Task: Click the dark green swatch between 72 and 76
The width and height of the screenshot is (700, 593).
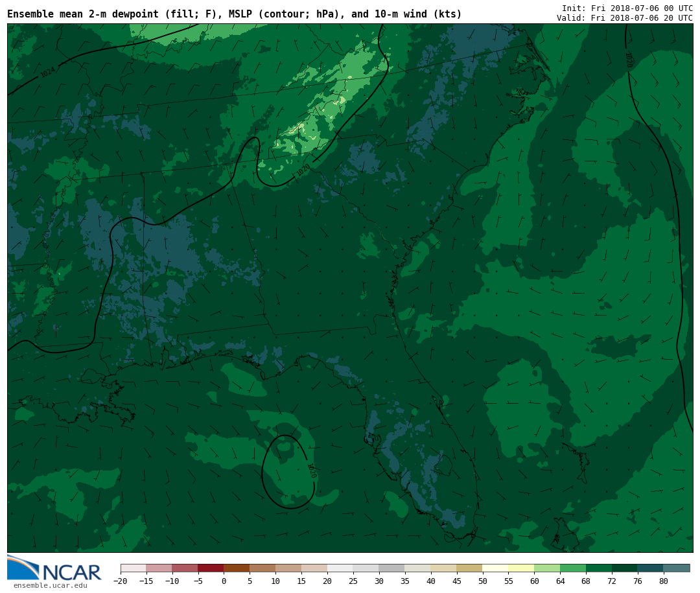Action: (x=625, y=568)
